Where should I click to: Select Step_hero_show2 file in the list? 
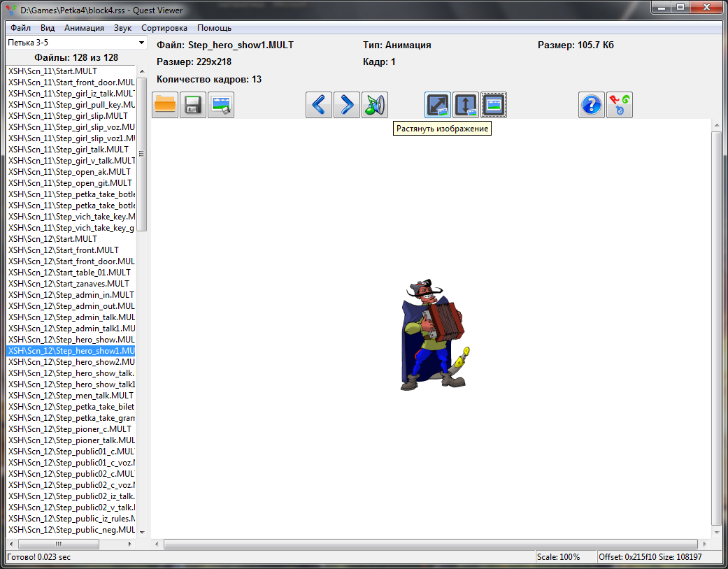click(71, 362)
